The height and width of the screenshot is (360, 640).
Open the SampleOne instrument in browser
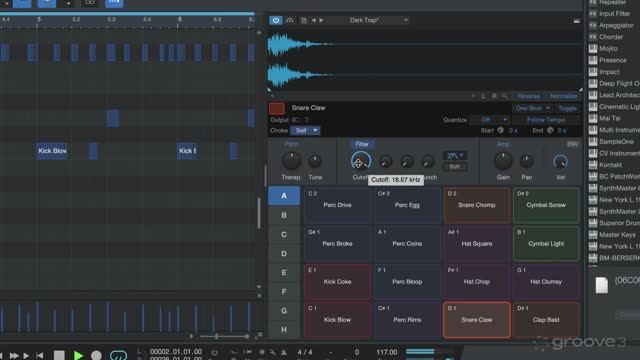[616, 142]
